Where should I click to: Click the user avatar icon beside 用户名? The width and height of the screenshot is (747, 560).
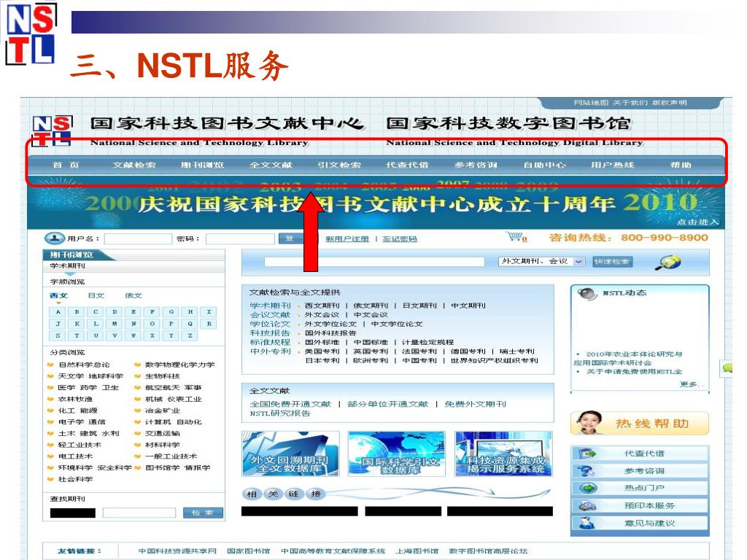(54, 238)
